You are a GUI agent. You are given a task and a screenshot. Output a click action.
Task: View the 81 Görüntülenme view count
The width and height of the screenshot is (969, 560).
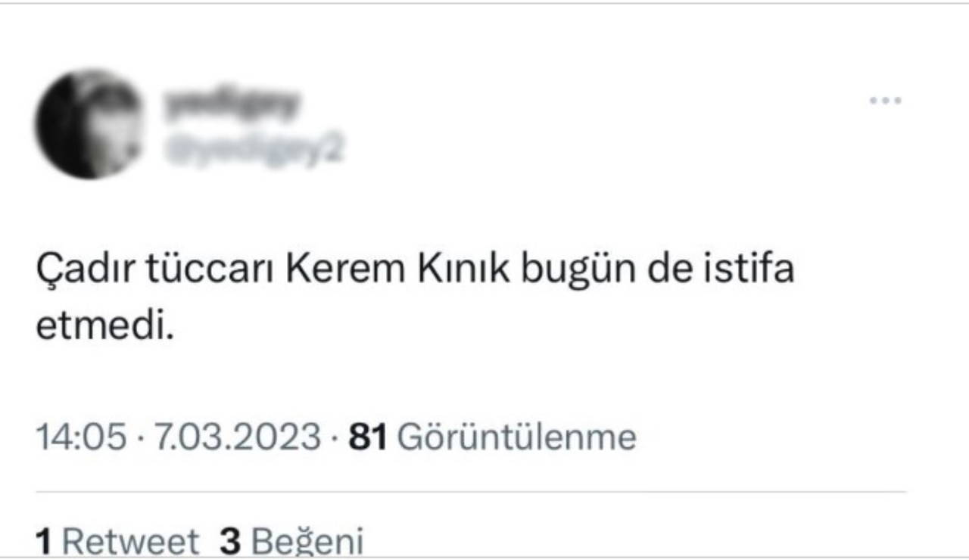tap(492, 437)
